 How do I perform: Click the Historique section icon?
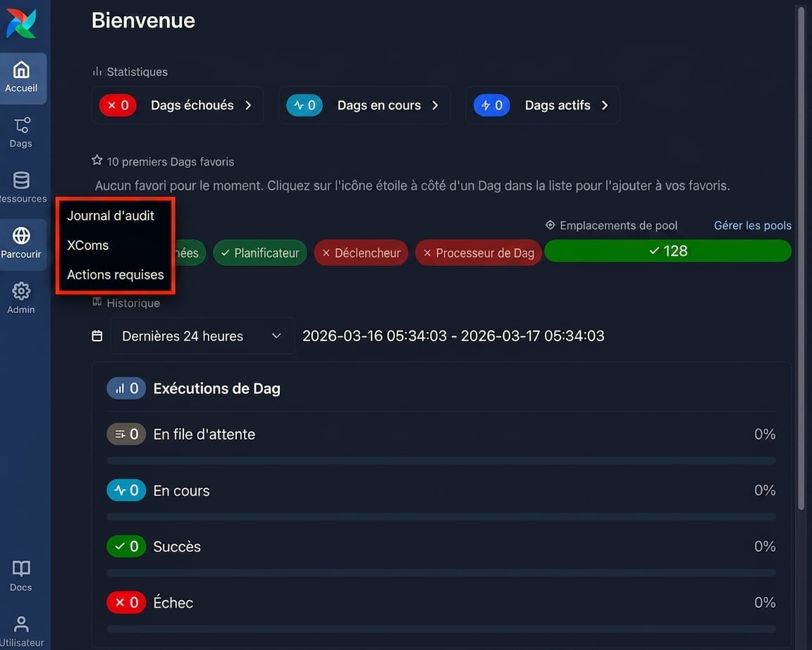pos(97,302)
